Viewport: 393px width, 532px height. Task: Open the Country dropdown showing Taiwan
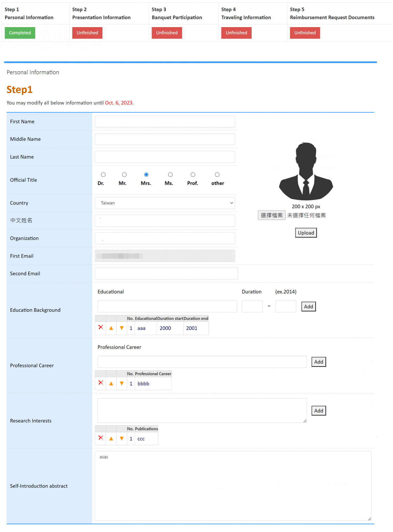pos(165,203)
